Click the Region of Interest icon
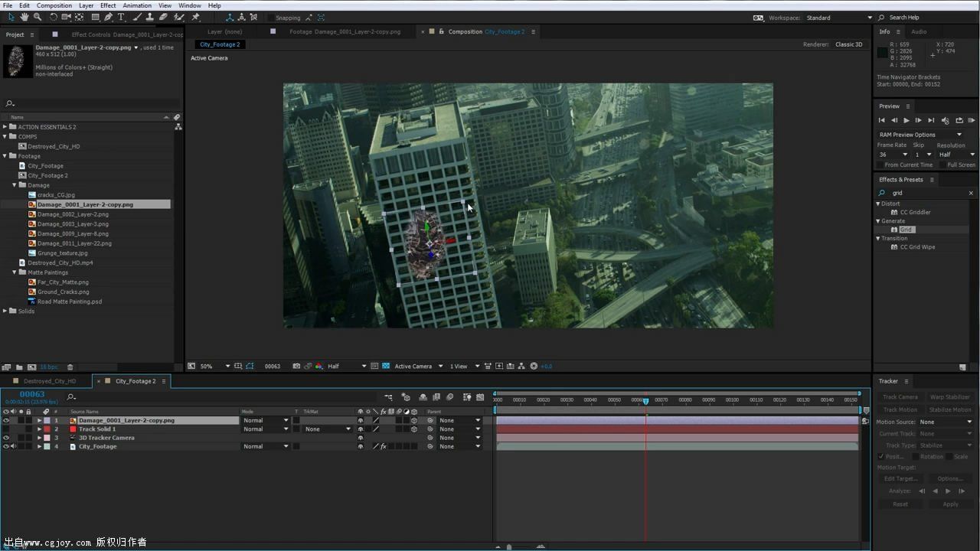This screenshot has height=551, width=980. 374,367
